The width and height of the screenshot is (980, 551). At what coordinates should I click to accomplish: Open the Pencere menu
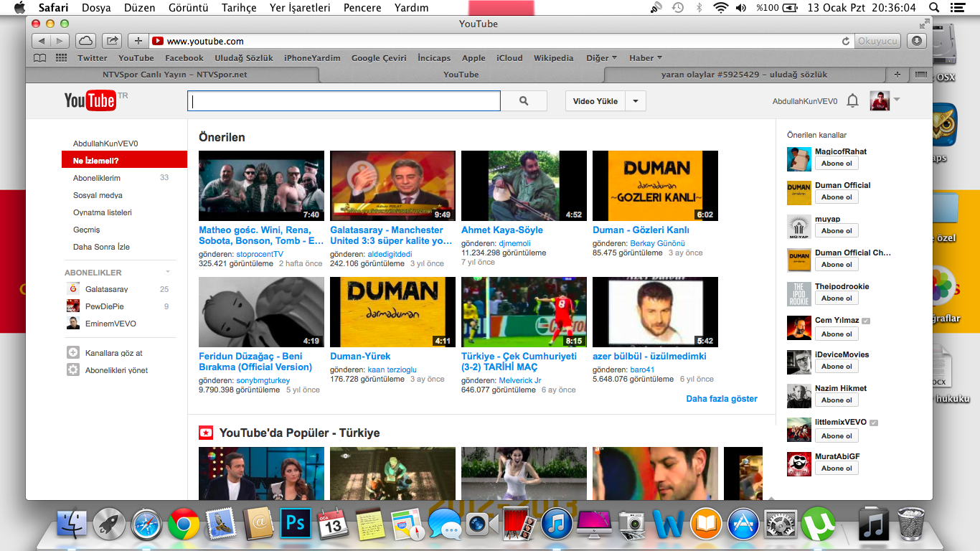(362, 8)
